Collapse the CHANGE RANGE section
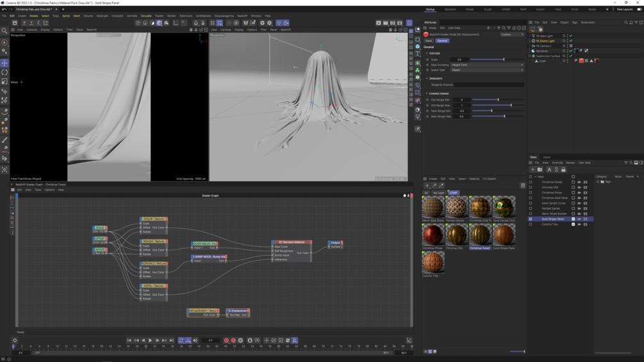The image size is (644, 362). (427, 94)
